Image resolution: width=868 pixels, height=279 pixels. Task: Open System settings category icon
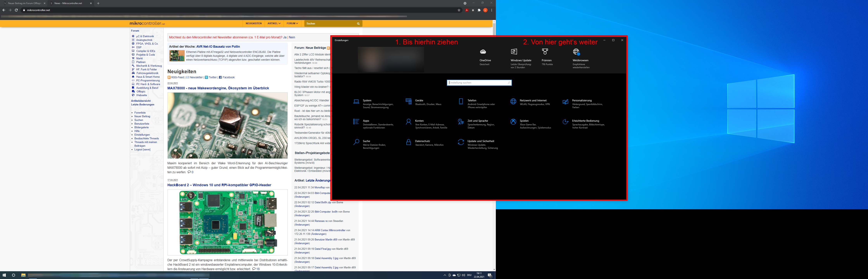pyautogui.click(x=356, y=101)
